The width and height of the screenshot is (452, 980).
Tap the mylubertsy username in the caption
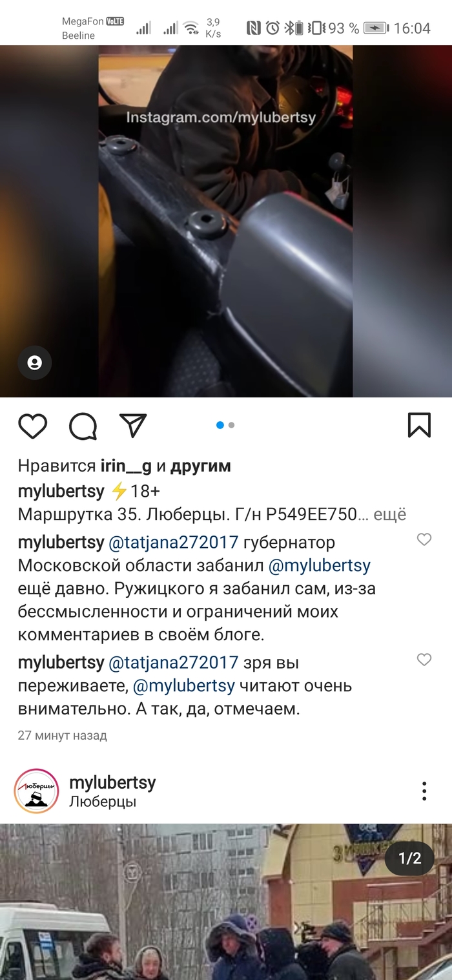[x=61, y=491]
